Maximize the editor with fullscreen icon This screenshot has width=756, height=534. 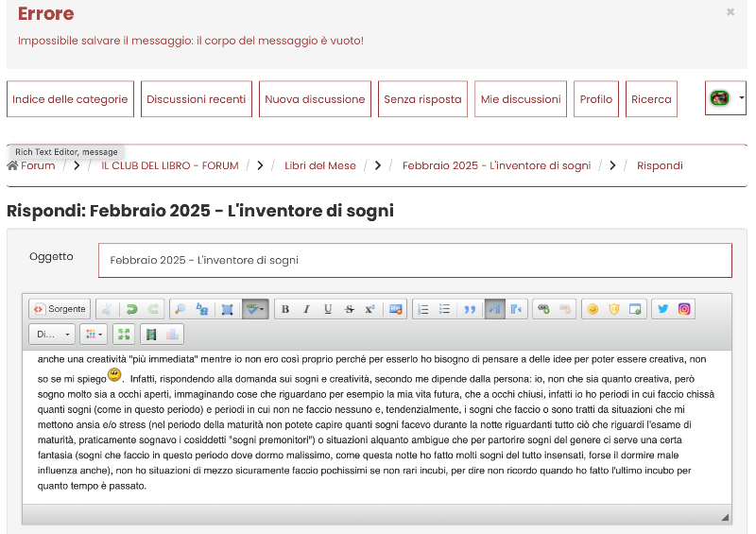click(x=124, y=334)
